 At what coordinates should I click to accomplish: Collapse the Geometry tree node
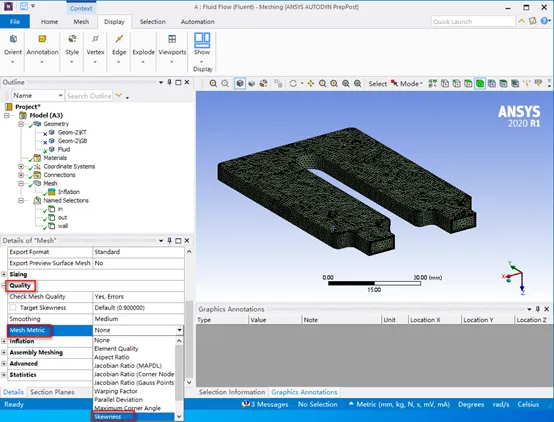pos(21,124)
